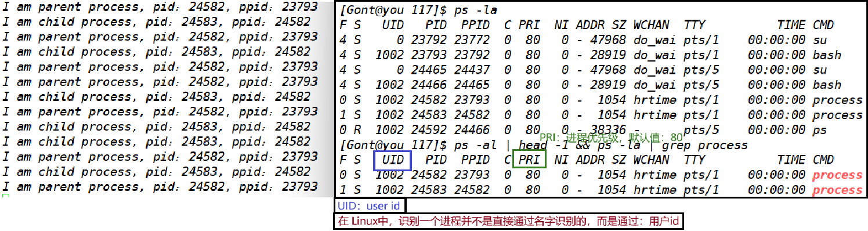Click SZ 47968 in the PID 23792 row
This screenshot has height=231, width=868.
pyautogui.click(x=608, y=40)
